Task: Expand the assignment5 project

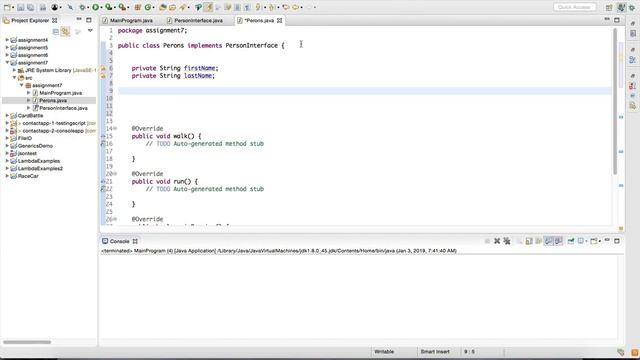Action: (7, 47)
